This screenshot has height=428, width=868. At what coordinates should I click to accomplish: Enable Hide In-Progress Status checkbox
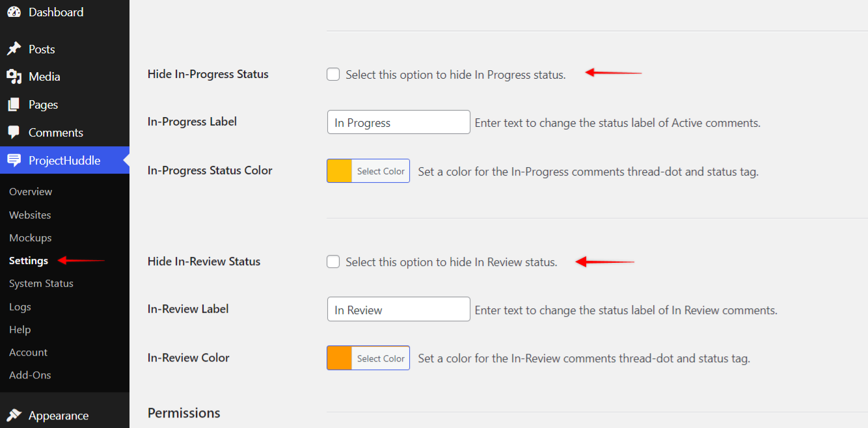point(333,75)
